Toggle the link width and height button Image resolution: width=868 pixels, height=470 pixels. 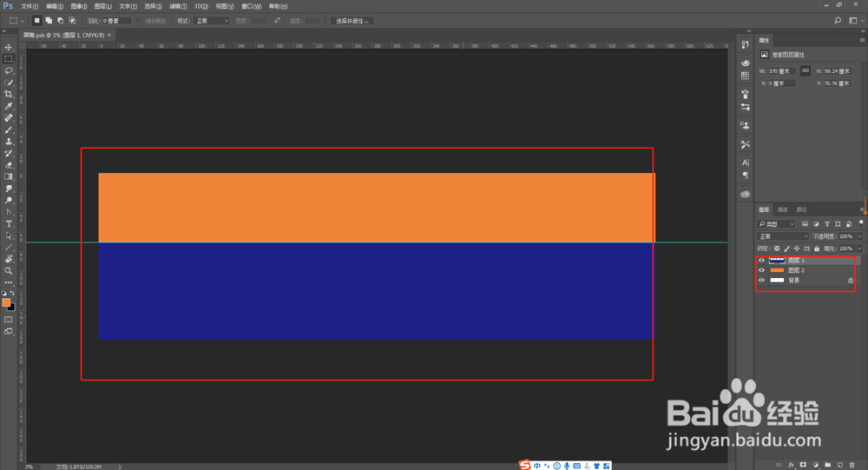pyautogui.click(x=806, y=70)
